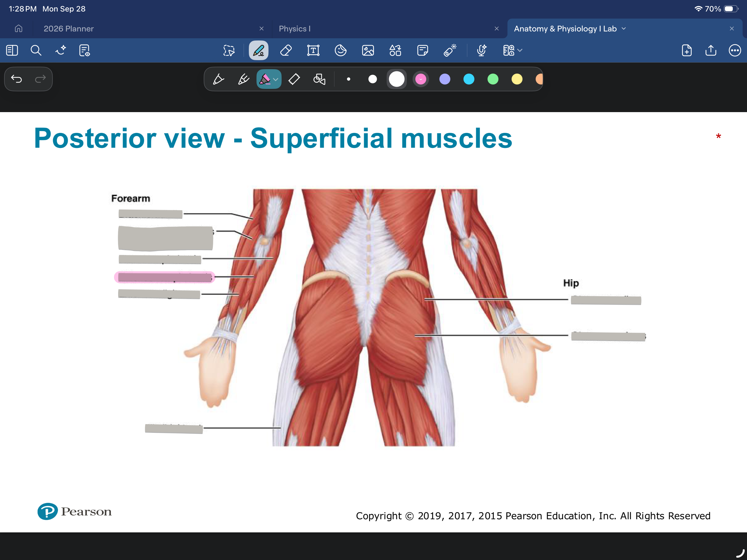Viewport: 747px width, 560px height.
Task: Activate the pen writing mode
Action: point(259,51)
